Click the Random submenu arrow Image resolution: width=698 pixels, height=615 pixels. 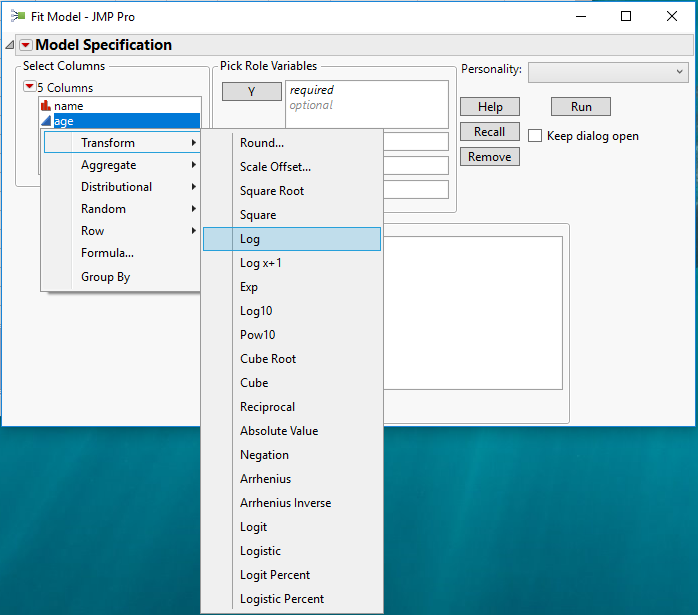point(194,209)
